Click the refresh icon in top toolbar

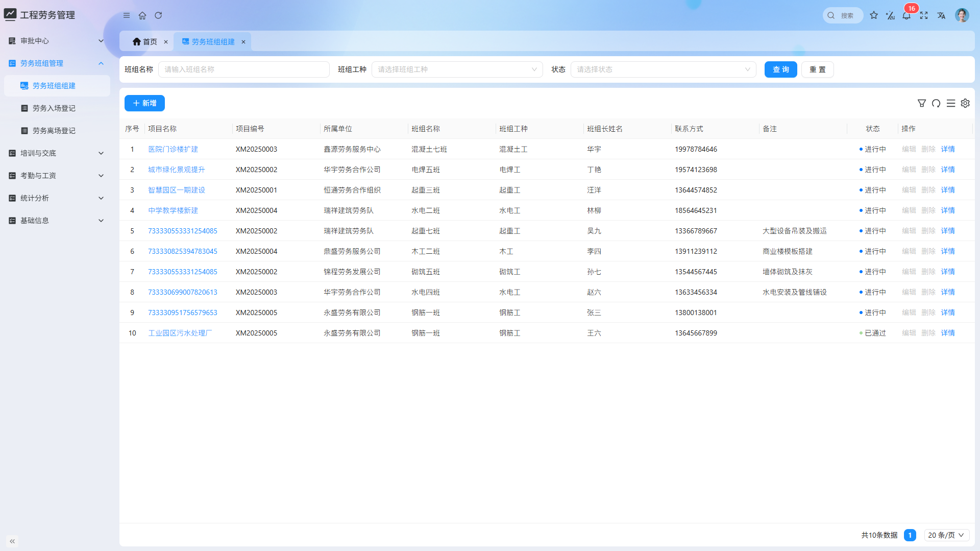pos(158,15)
